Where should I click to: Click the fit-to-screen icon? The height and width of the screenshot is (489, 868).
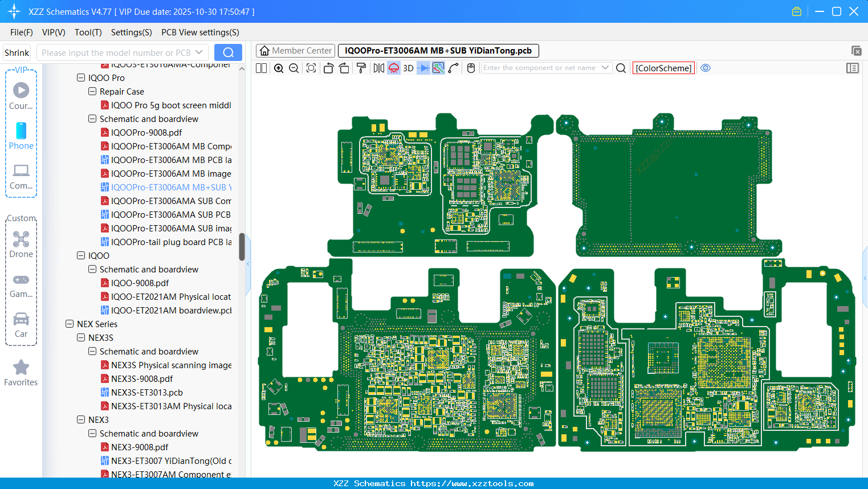[x=311, y=68]
